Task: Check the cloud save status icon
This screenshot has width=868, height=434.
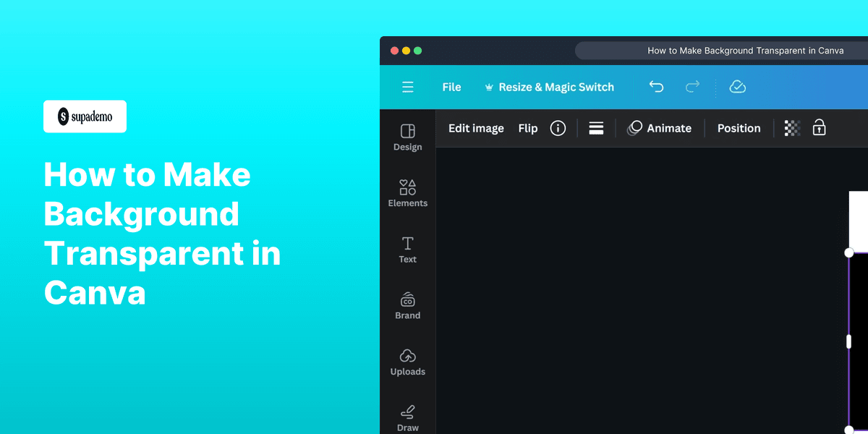Action: click(x=737, y=87)
